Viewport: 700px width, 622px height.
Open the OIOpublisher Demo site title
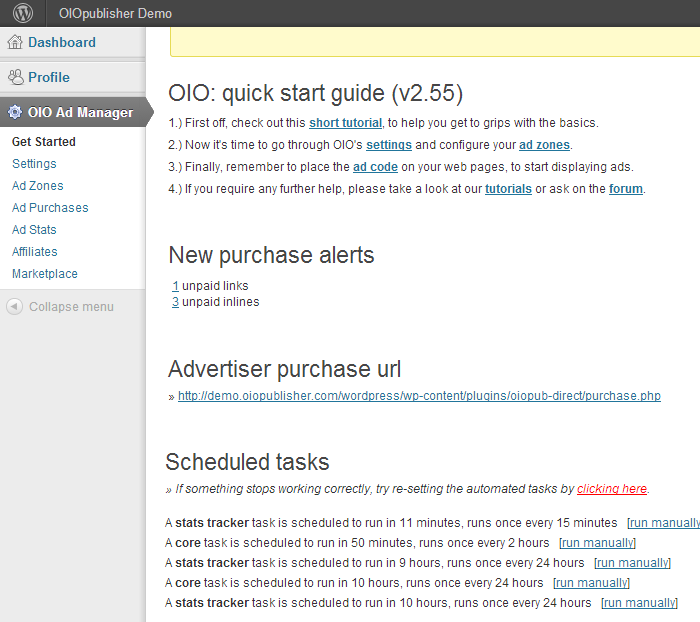tap(115, 13)
